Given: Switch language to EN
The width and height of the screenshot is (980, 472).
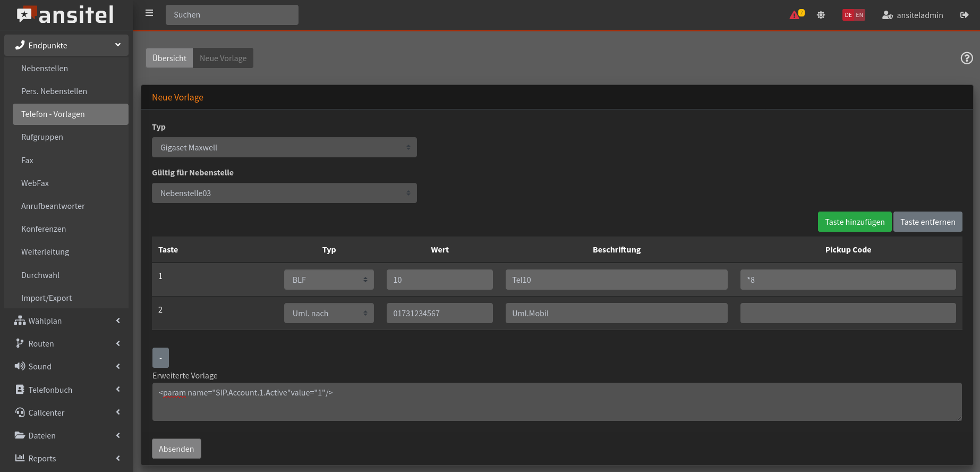Looking at the screenshot, I should coord(859,15).
